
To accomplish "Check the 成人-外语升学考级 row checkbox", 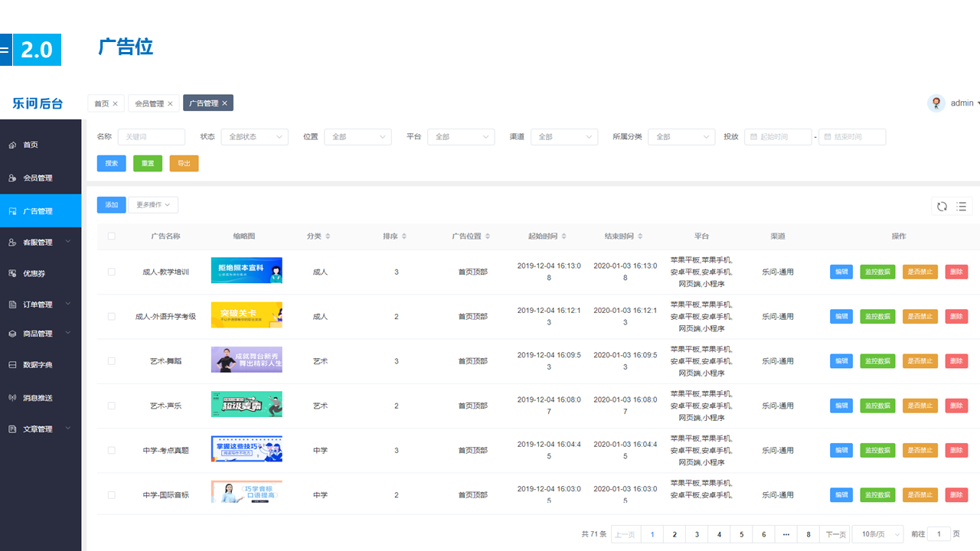I will pos(112,316).
